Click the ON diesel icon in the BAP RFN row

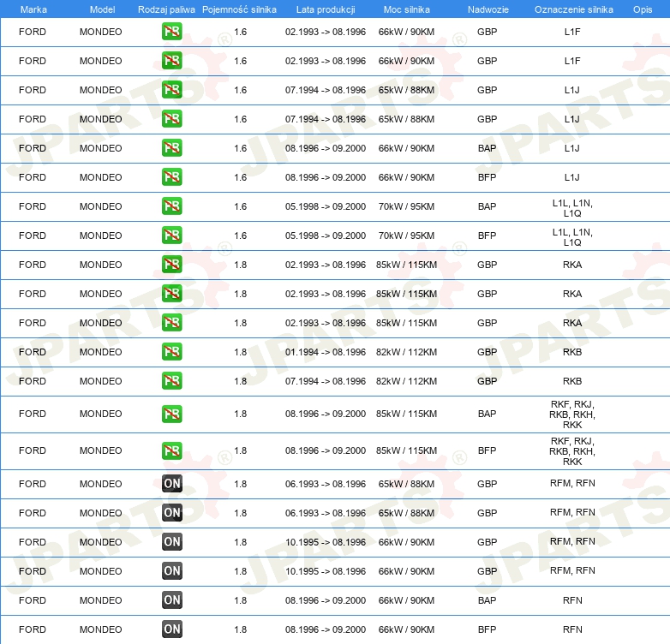[x=172, y=599]
